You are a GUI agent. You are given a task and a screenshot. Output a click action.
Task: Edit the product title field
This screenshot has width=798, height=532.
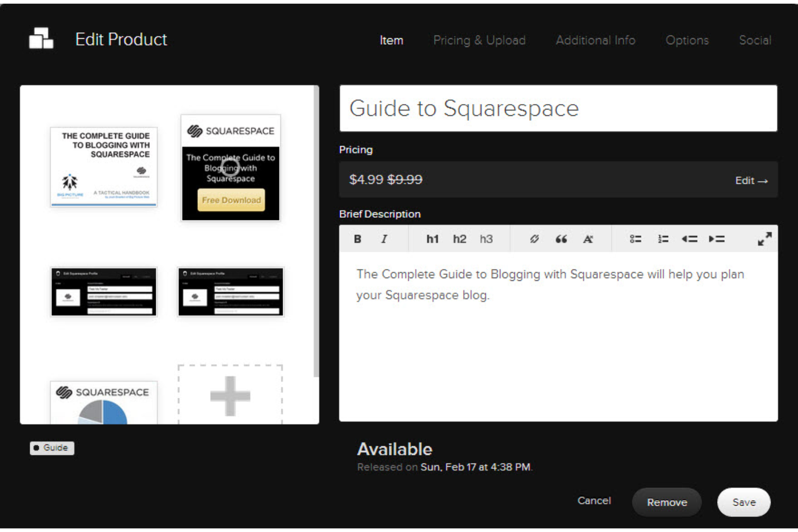558,108
